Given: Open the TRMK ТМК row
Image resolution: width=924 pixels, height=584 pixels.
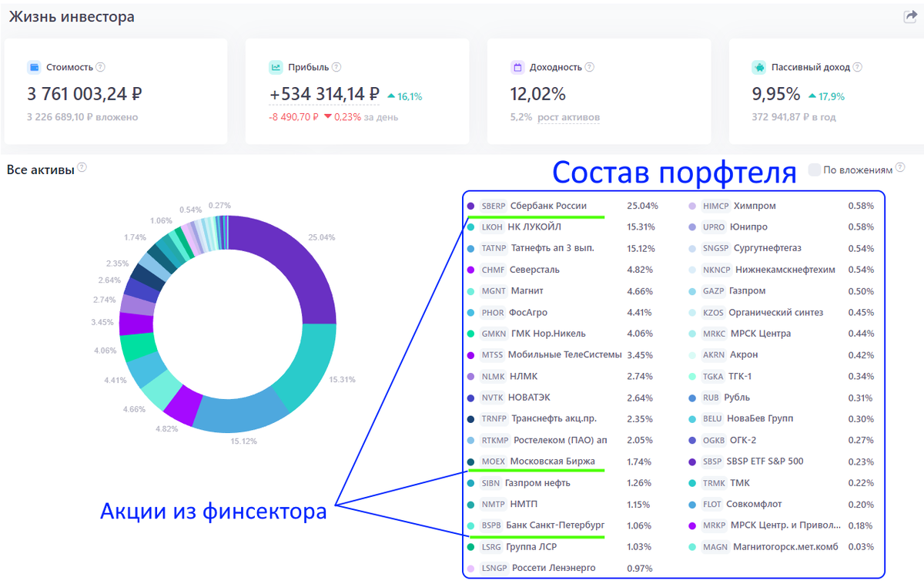Looking at the screenshot, I should (x=781, y=483).
